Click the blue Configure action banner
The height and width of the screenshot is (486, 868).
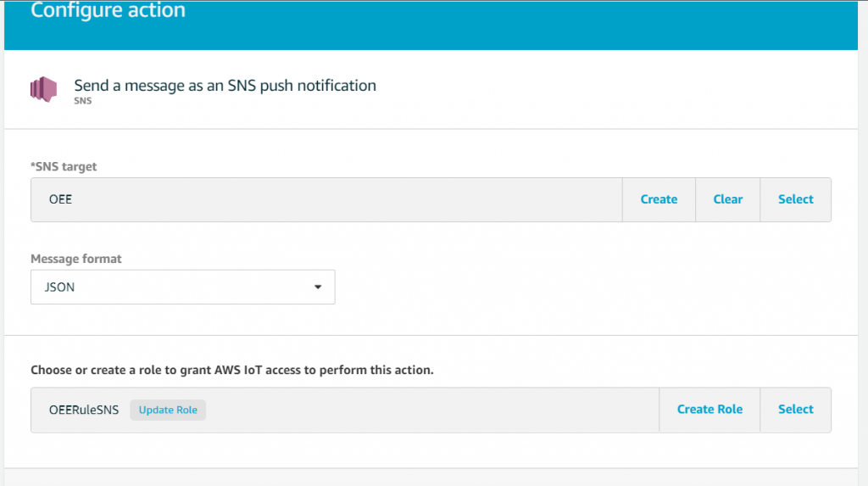click(431, 25)
